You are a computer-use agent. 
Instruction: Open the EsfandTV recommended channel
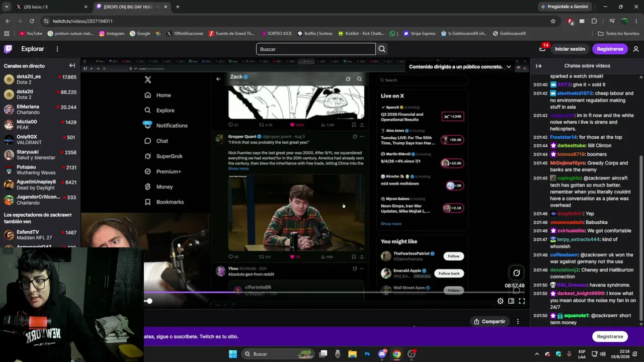point(40,235)
